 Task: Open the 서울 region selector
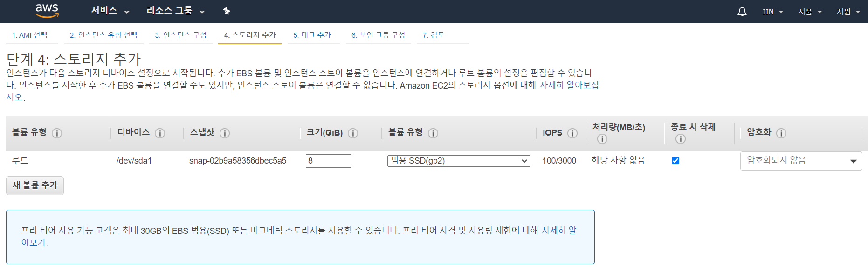click(x=810, y=12)
